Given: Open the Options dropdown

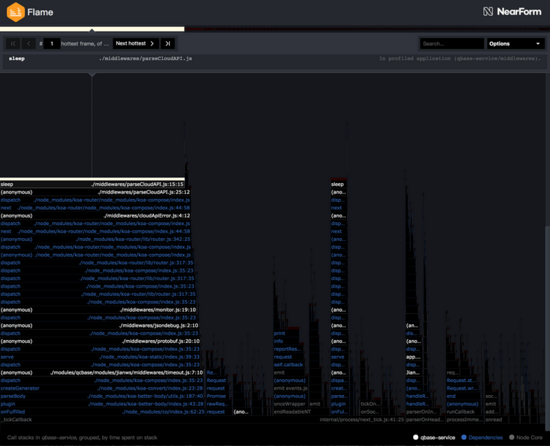Looking at the screenshot, I should (515, 43).
